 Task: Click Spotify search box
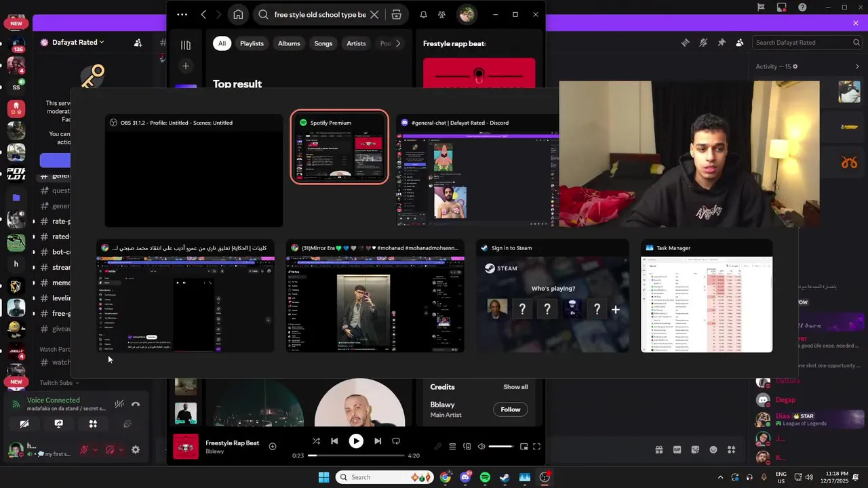(x=319, y=14)
